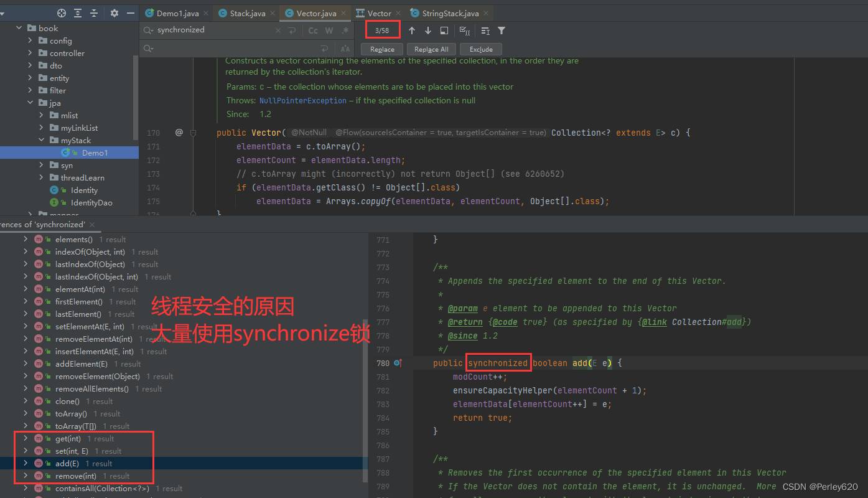Screen dimensions: 868x498
Task: Select toArray() result row
Action: click(x=184, y=413)
